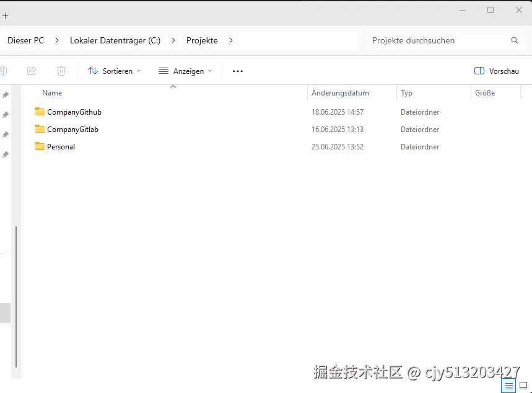Navigate to Lokaler Datenträger (C:) breadcrumb

(115, 40)
